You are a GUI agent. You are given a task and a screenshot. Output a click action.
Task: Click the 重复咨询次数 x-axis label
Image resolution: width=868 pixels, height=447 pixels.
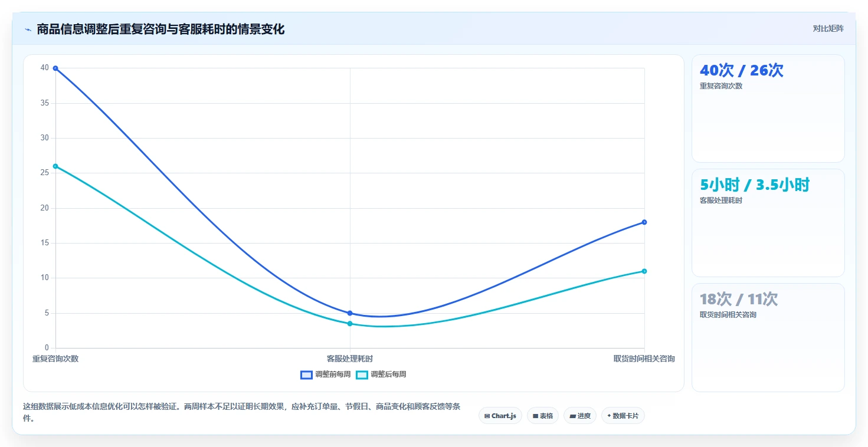(55, 359)
